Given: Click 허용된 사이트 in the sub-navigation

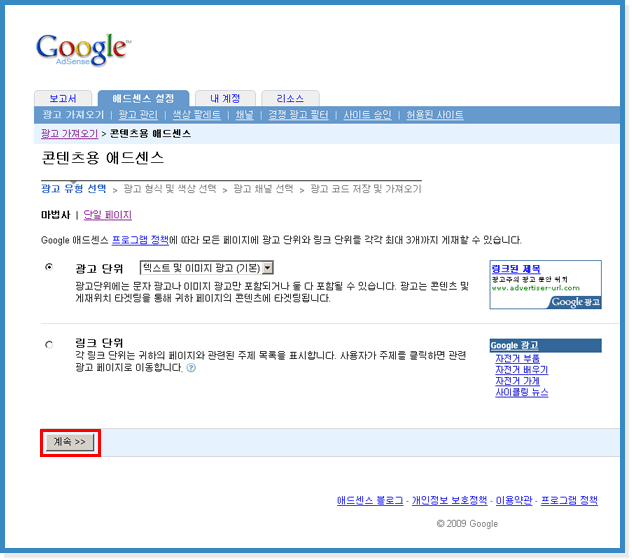Looking at the screenshot, I should (x=435, y=115).
